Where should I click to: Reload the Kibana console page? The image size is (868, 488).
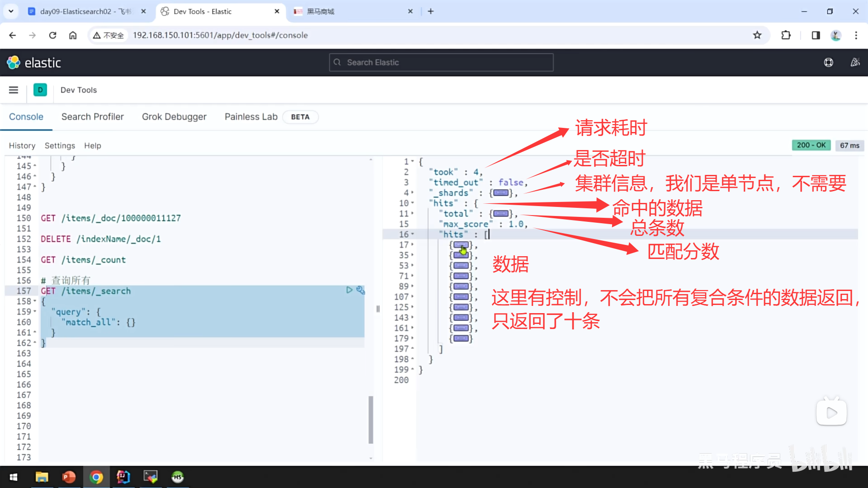[x=52, y=35]
